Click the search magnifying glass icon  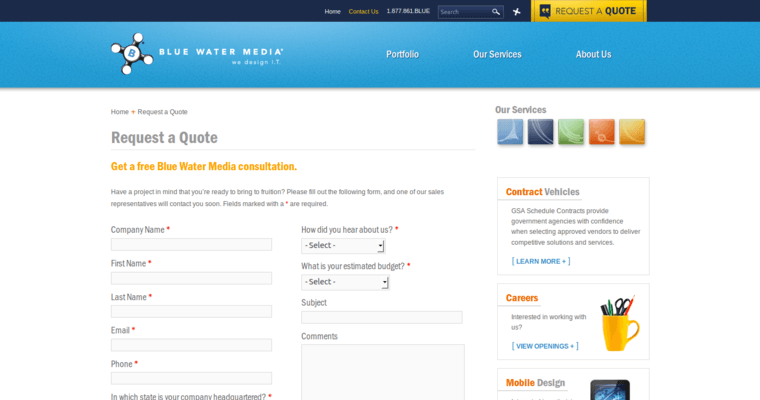pos(496,12)
